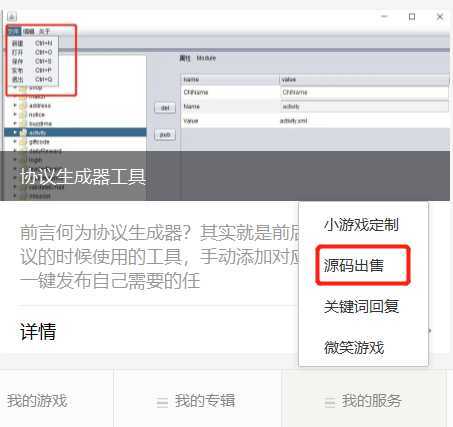Click the value column header
The width and height of the screenshot is (453, 427).
(x=364, y=79)
